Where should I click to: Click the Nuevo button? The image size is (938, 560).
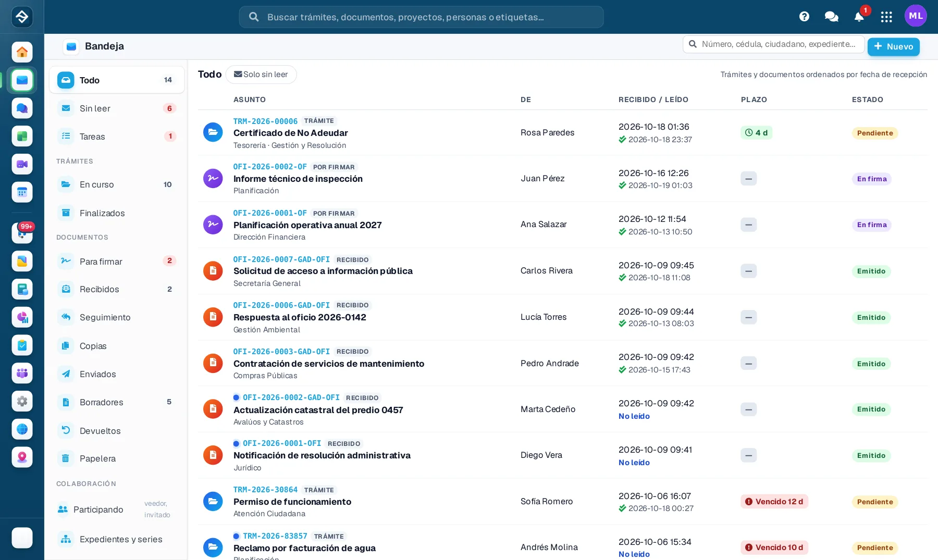click(x=893, y=46)
